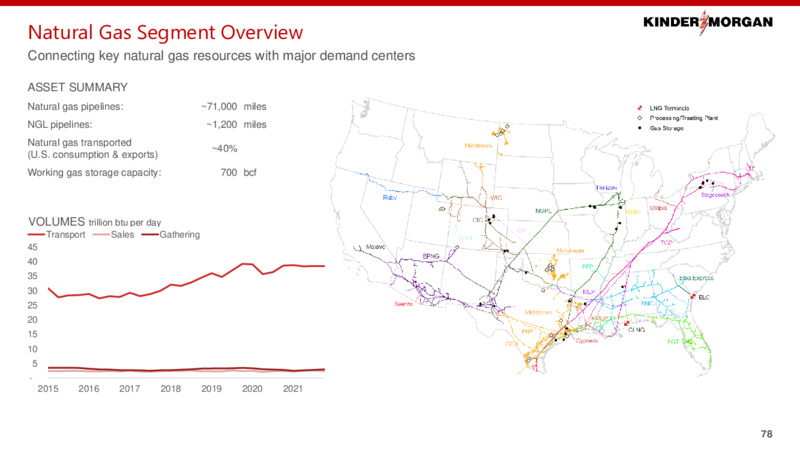Click the 'Cypress' pipeline label on map
Screen dimensions: 800x450
(x=587, y=341)
